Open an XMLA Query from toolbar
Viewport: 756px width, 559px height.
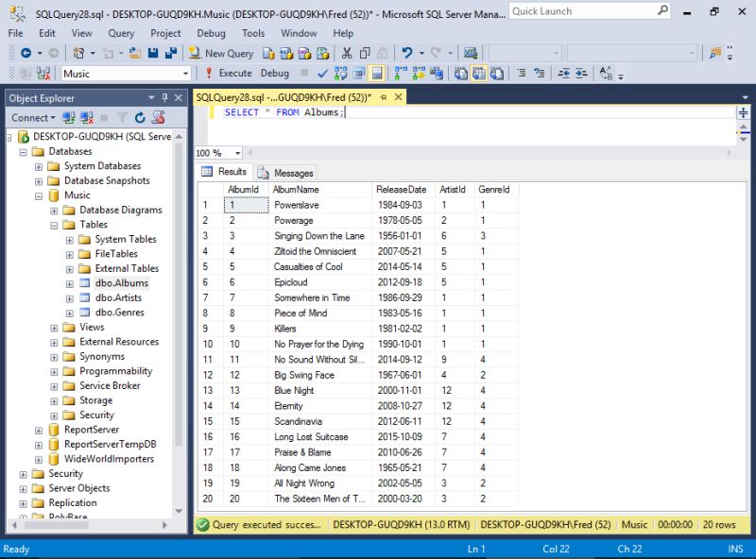tap(322, 53)
